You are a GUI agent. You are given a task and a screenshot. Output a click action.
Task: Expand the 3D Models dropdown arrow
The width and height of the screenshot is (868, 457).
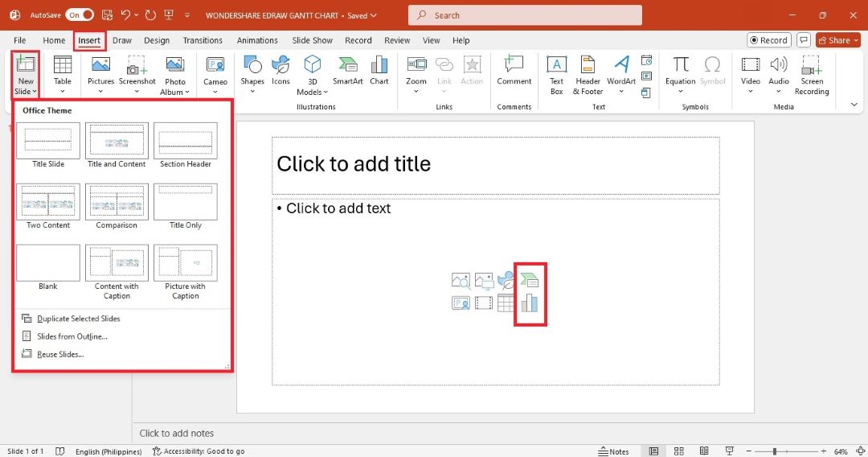(325, 92)
